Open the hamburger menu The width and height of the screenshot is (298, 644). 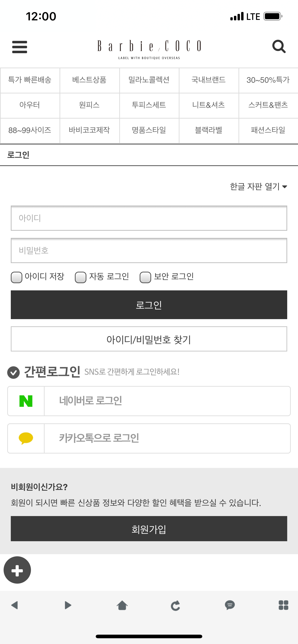tap(19, 47)
